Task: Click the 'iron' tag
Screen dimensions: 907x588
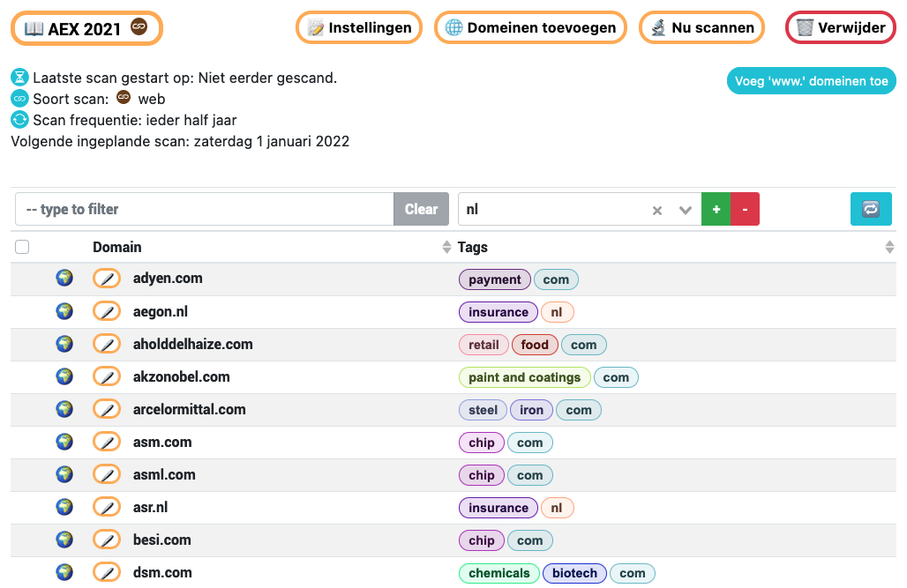Action: click(532, 410)
